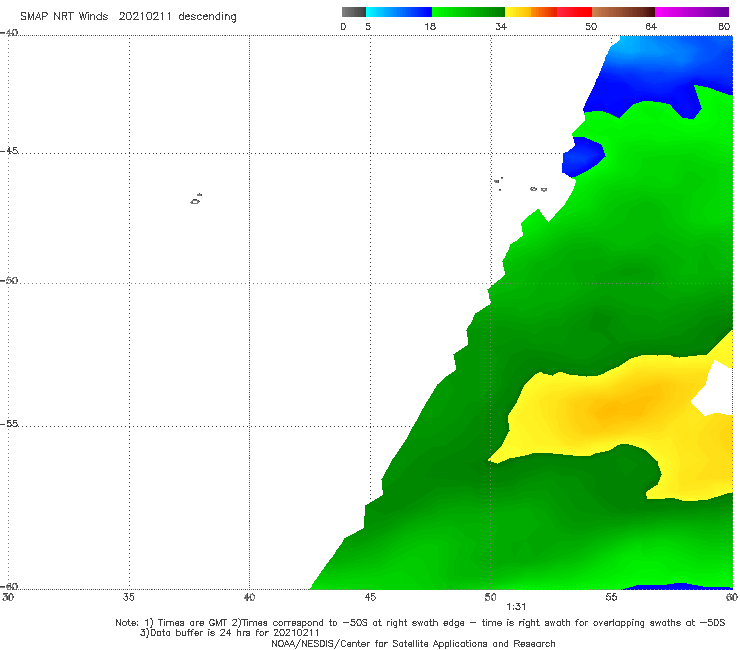Click the title text 'SMAP NRT Winds 20210211 descending'
740x650 pixels.
point(128,17)
